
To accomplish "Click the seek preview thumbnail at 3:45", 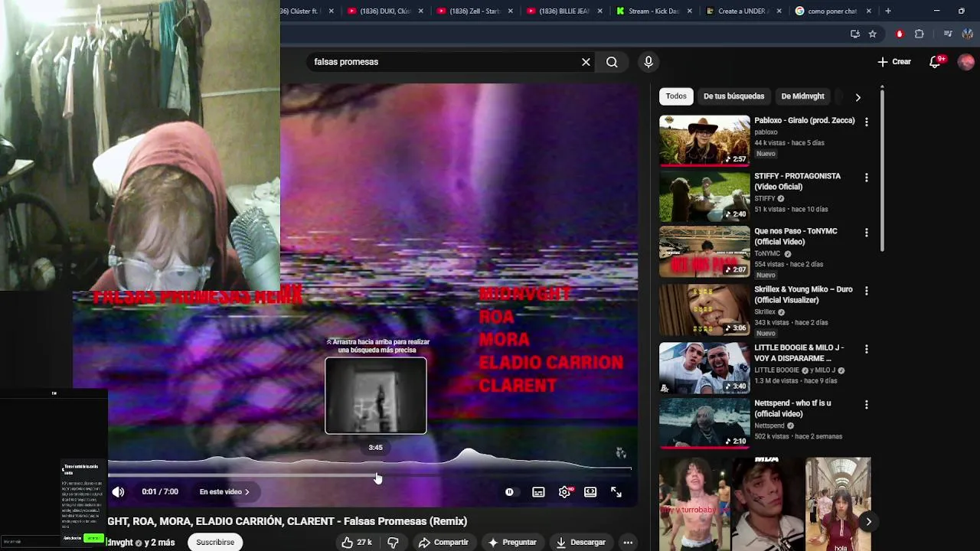I will [x=376, y=396].
